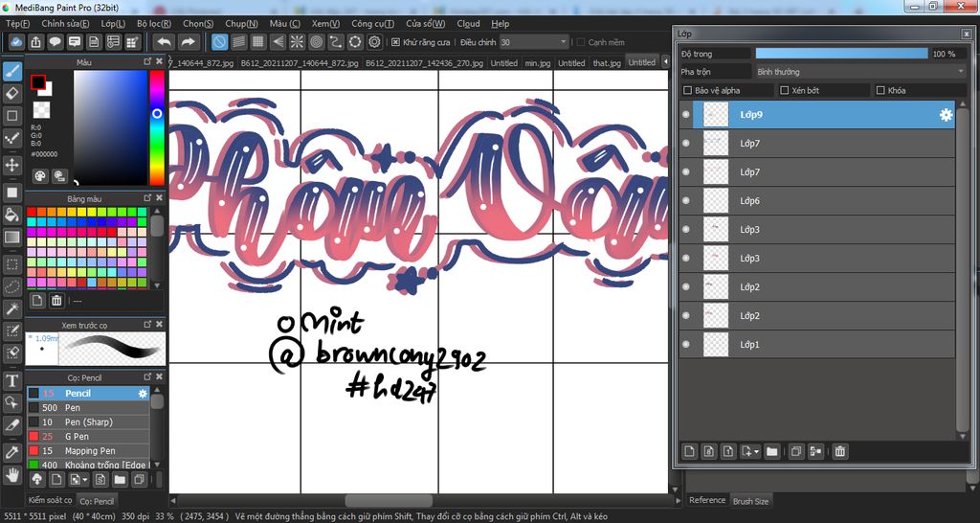Open Lớp9 layer settings gear
980x523 pixels.
(946, 115)
